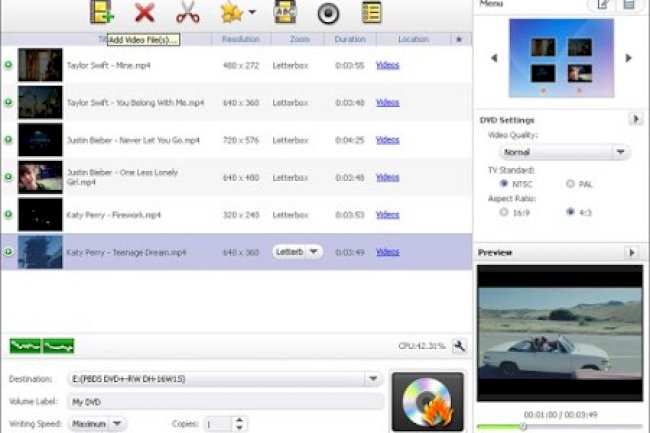This screenshot has width=650, height=433.
Task: Click the Resolution column header
Action: (241, 39)
